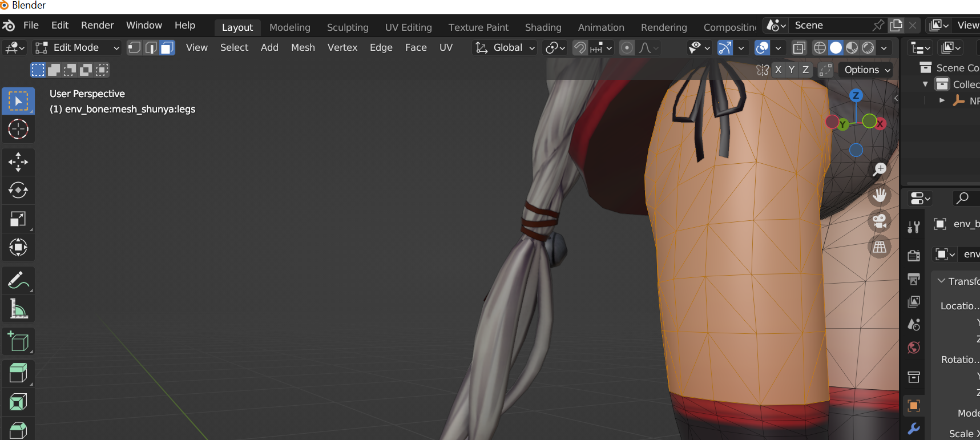The width and height of the screenshot is (980, 440).
Task: Select the Annotate pencil tool
Action: point(18,280)
